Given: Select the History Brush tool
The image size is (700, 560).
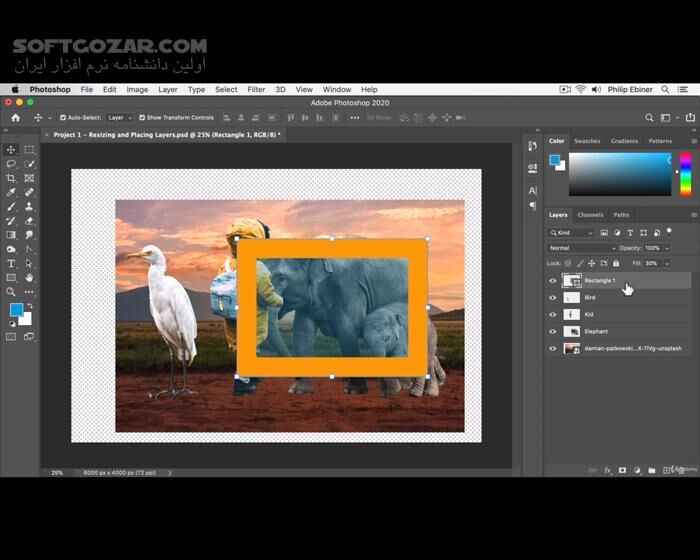Looking at the screenshot, I should click(11, 221).
